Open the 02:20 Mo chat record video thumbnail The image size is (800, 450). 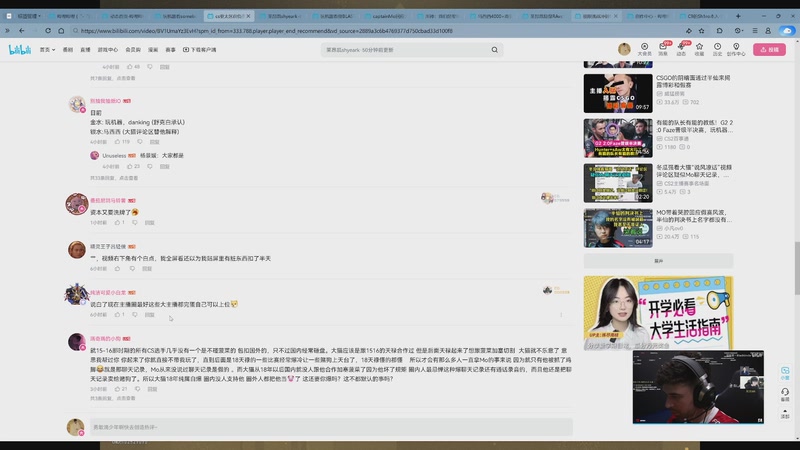pos(618,183)
